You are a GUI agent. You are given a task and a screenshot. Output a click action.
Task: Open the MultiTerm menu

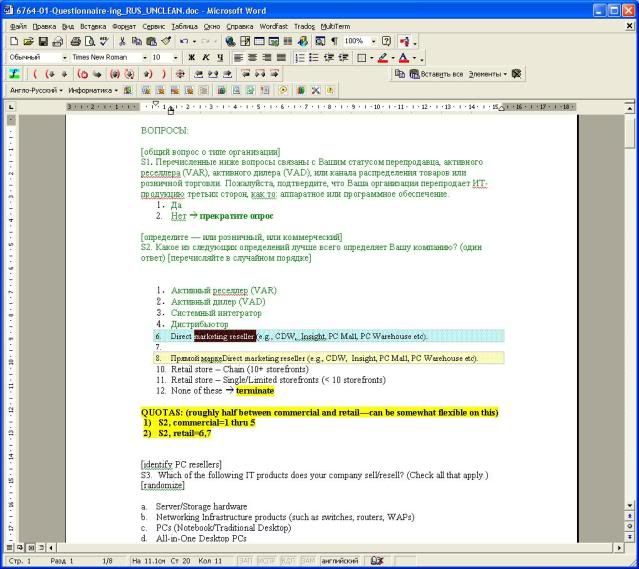(335, 26)
